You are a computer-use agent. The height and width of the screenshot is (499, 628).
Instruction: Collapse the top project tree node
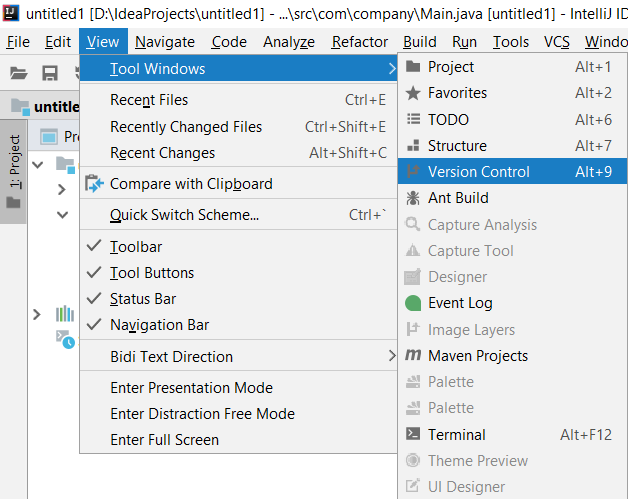38,164
